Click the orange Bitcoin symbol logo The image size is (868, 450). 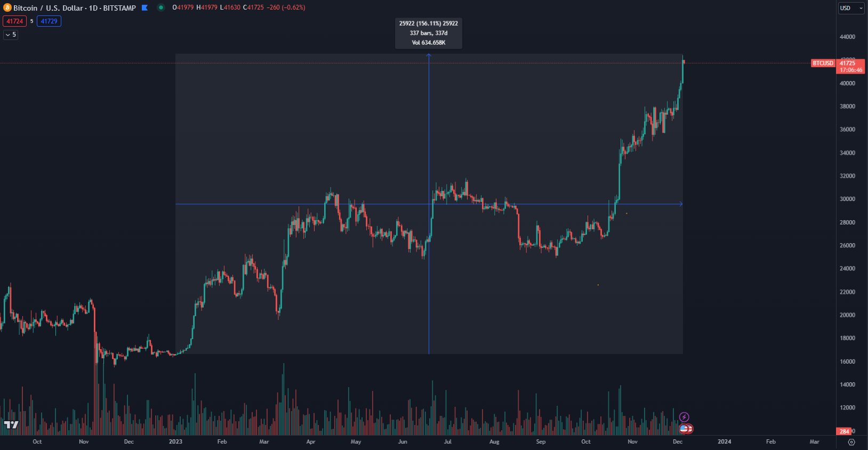(7, 8)
